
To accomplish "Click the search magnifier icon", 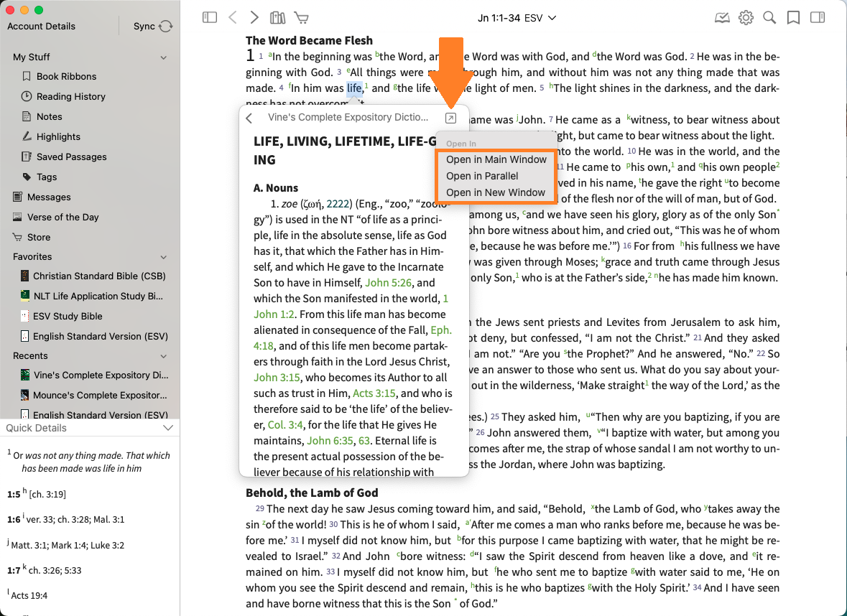I will click(x=769, y=17).
